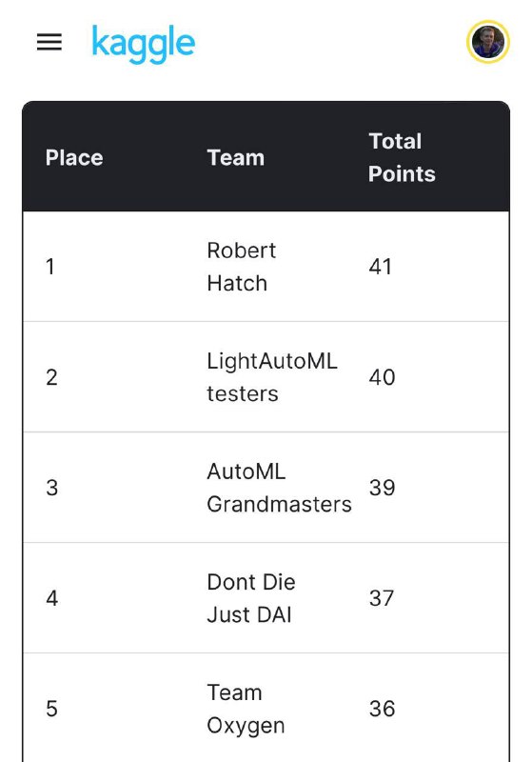Select the AutoML Grandmasters team name

[279, 488]
